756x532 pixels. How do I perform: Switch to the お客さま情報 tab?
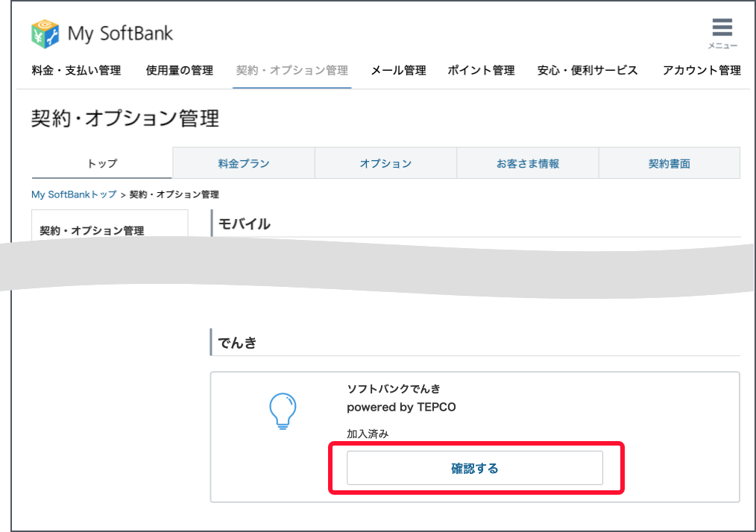tap(527, 163)
